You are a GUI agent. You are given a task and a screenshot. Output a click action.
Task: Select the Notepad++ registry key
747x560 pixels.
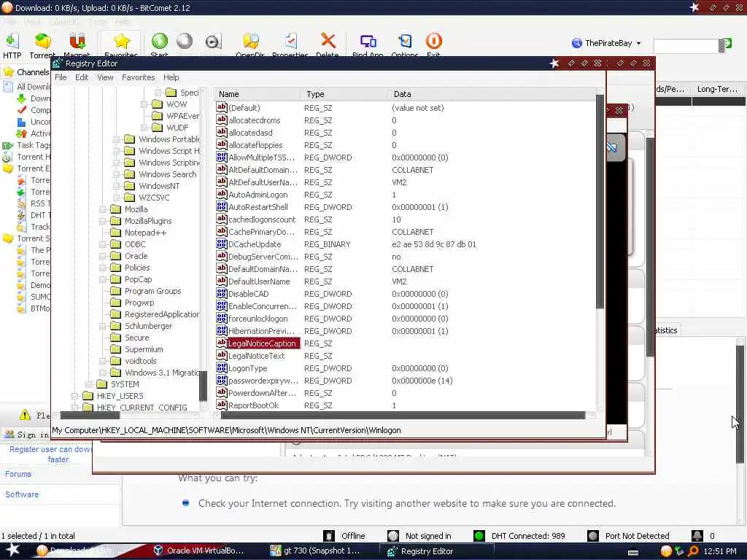point(145,233)
